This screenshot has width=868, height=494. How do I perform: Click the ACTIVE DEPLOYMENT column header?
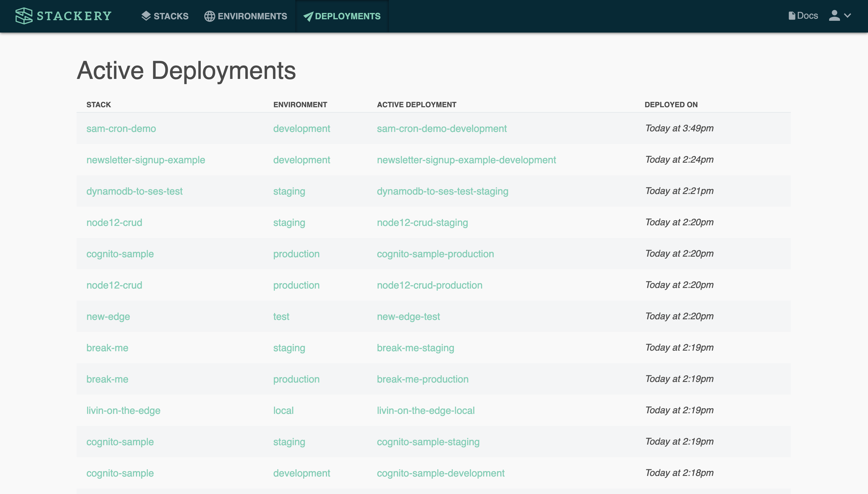(x=417, y=105)
